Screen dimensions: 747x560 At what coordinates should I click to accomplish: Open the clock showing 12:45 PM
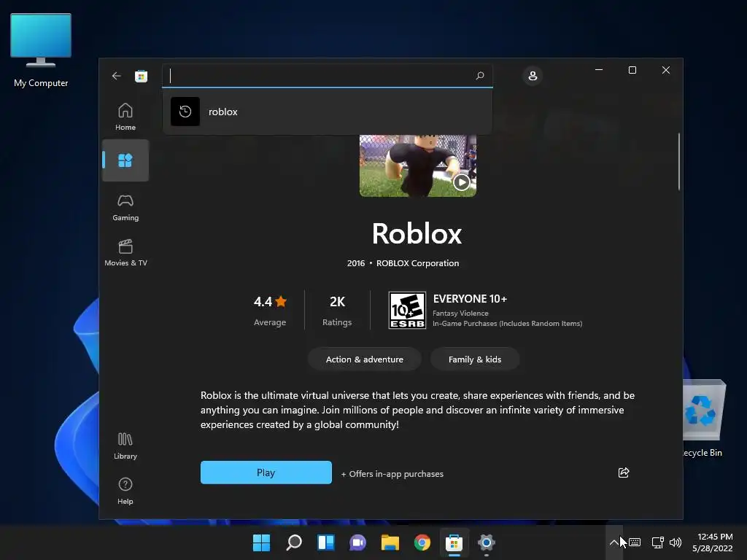[713, 542]
